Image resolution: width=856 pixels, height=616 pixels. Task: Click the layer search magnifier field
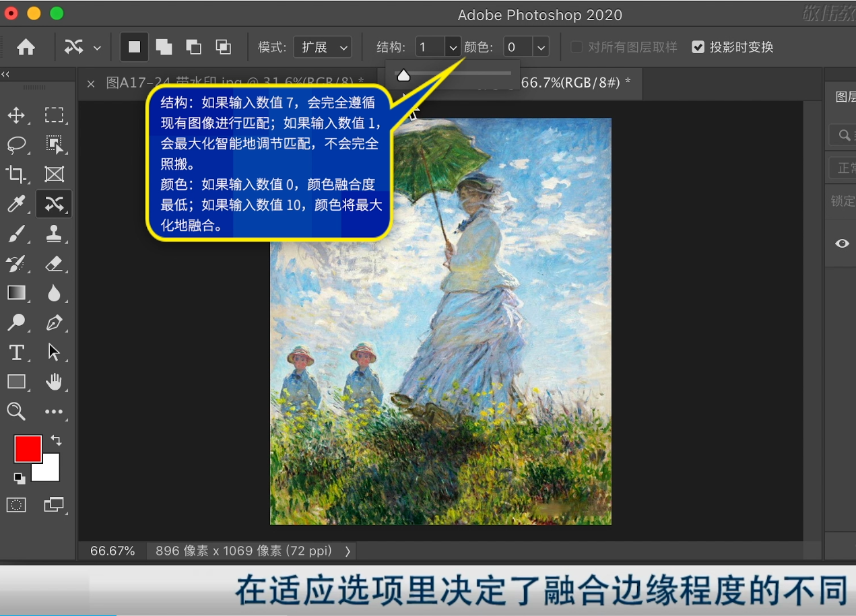[843, 135]
